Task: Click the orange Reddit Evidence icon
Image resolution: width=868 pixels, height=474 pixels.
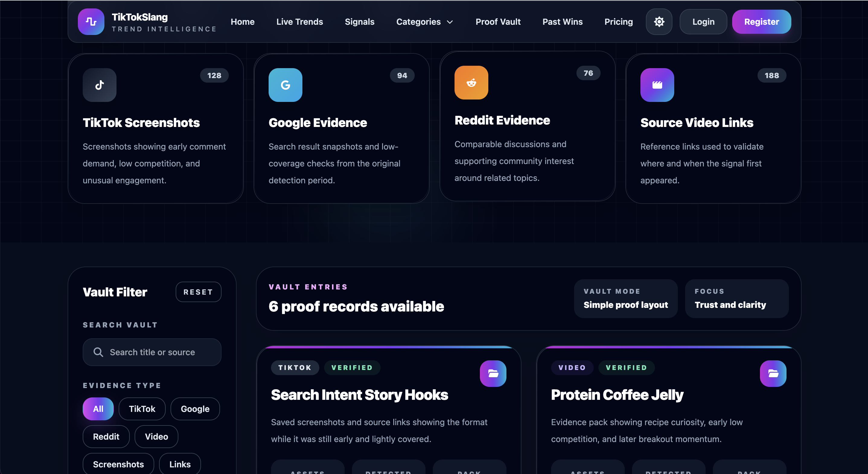Action: coord(471,83)
